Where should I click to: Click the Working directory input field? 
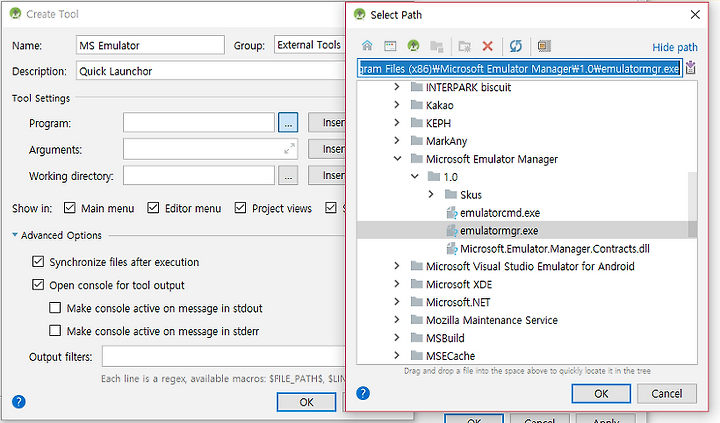pyautogui.click(x=199, y=175)
